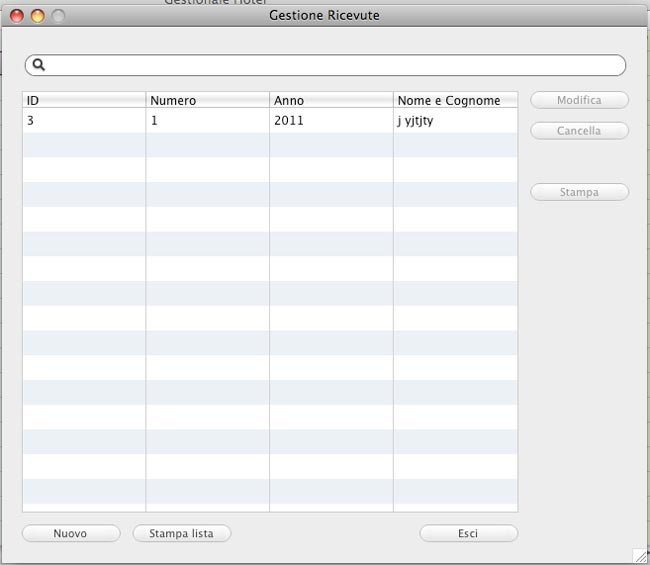Sort table by ID column header
The width and height of the screenshot is (650, 565).
pyautogui.click(x=84, y=100)
